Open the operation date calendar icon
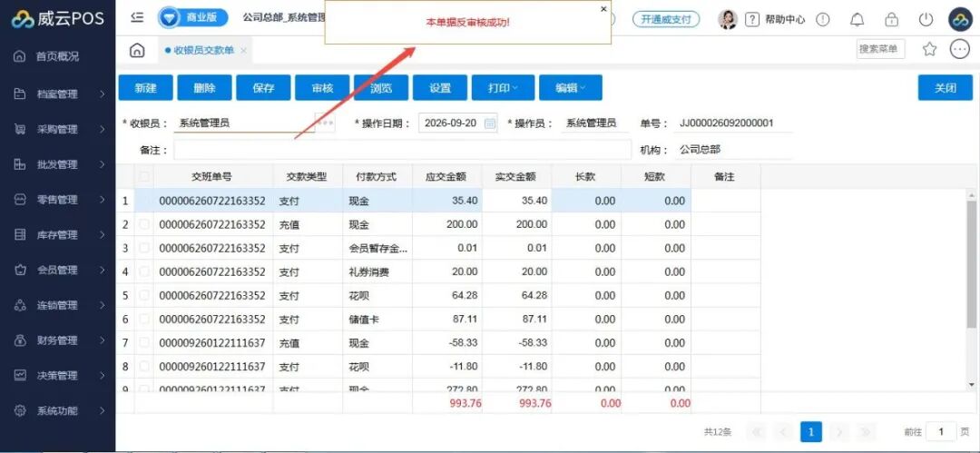The width and height of the screenshot is (980, 453). coord(491,123)
